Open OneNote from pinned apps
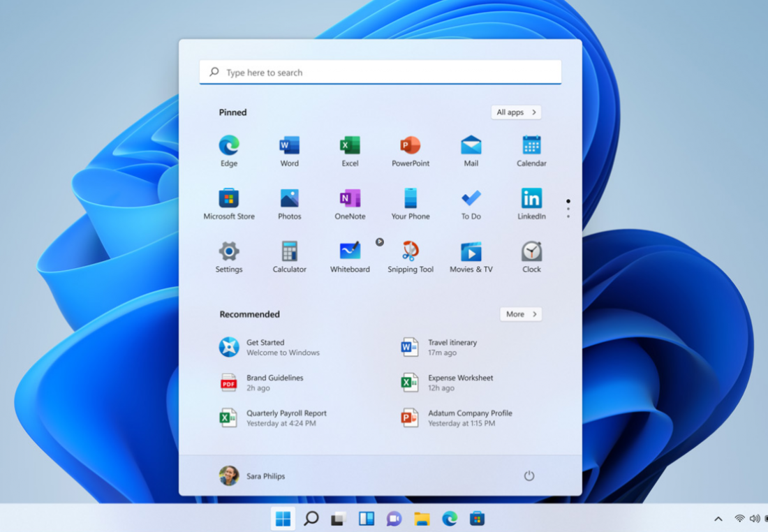 (x=350, y=204)
